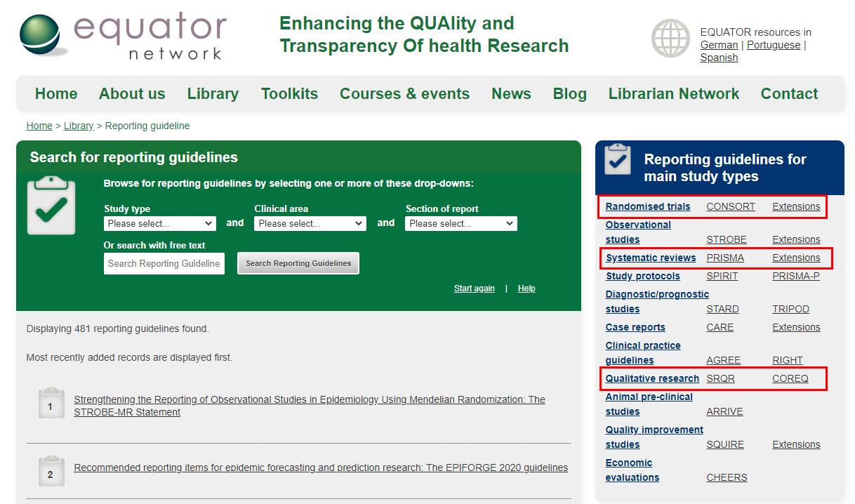Open Clinical practice guidelines link
Viewport: 855px width, 504px height.
point(643,353)
